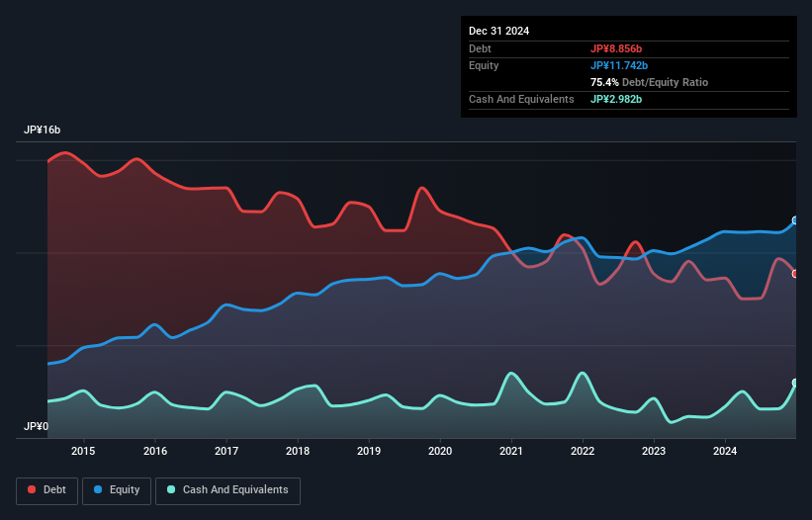
Task: Click the 2021 x-axis label
Action: tap(511, 451)
